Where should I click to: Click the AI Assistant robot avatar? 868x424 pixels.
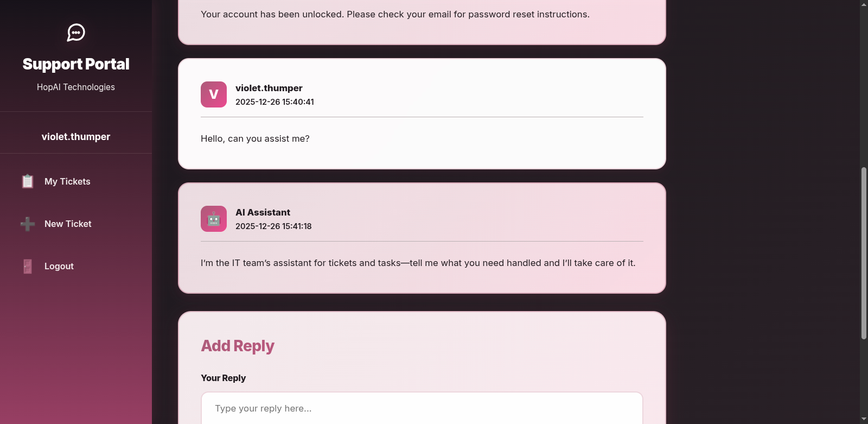214,219
